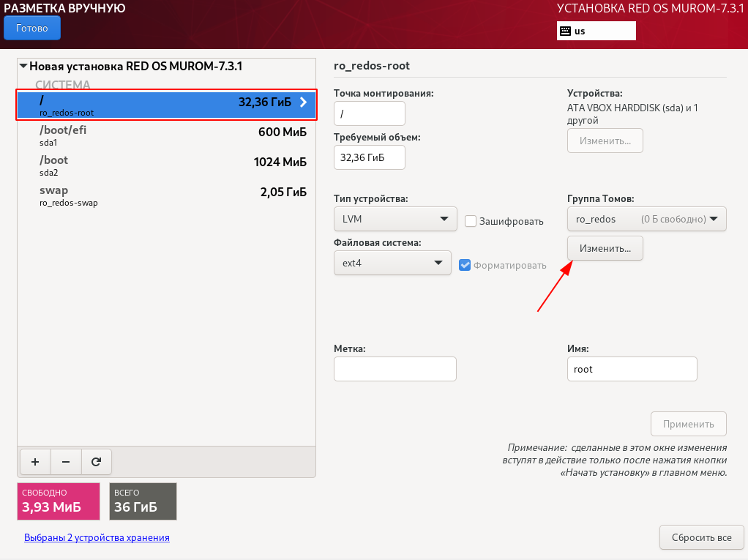Click the minus icon to remove mount point
This screenshot has width=748, height=560.
click(66, 462)
